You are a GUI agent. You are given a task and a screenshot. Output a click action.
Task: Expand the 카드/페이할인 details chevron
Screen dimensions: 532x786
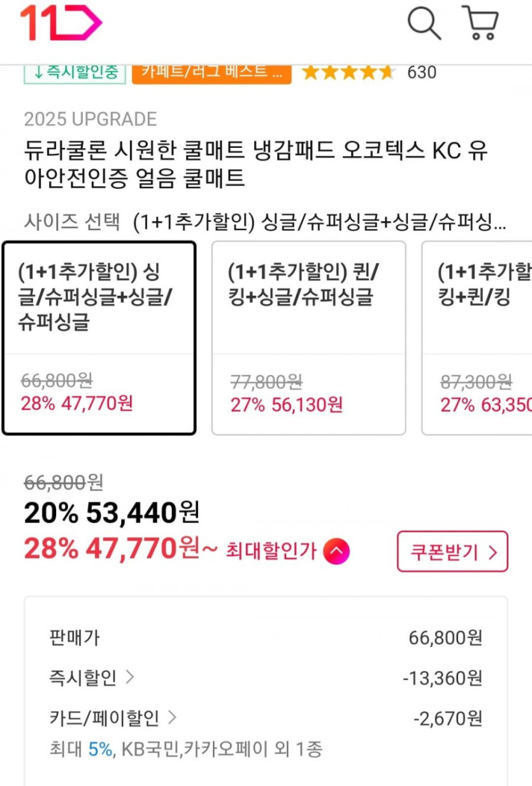[x=172, y=718]
